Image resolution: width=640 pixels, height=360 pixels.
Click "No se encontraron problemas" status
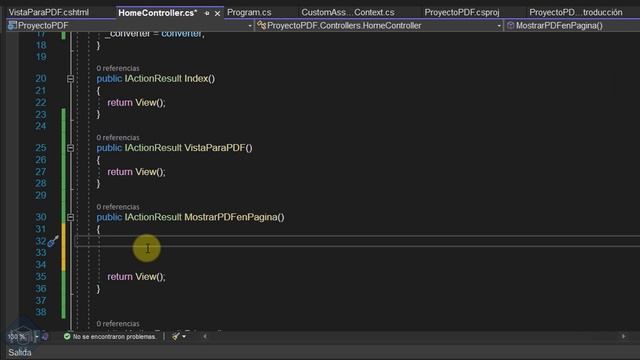click(x=114, y=337)
